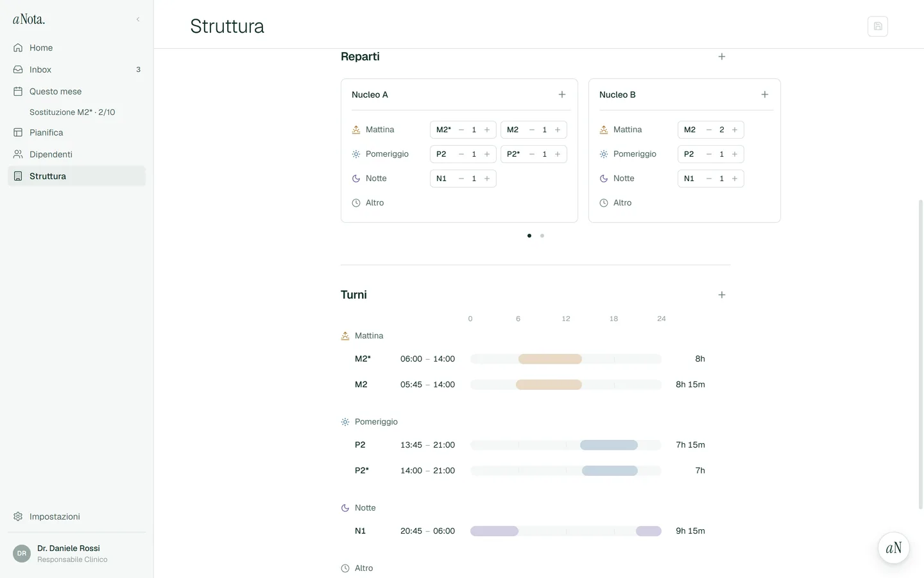Click the page vertical scrollbar
924x578 pixels.
click(x=921, y=355)
